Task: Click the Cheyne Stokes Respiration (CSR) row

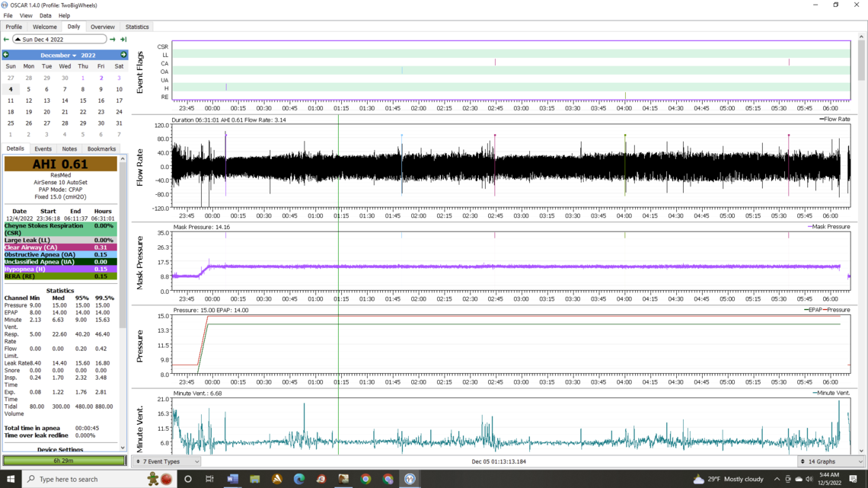Action: pyautogui.click(x=60, y=229)
